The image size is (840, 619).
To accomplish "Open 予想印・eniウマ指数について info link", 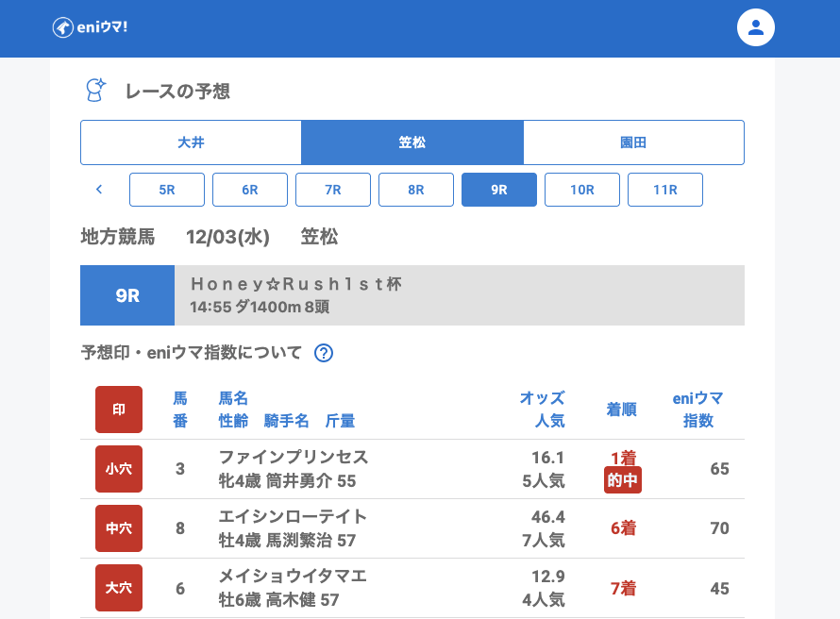I will [x=192, y=353].
